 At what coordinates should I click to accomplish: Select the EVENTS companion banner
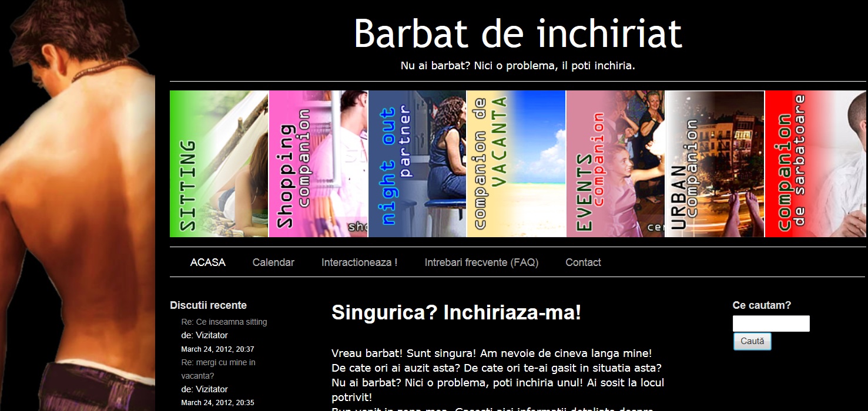pos(615,164)
